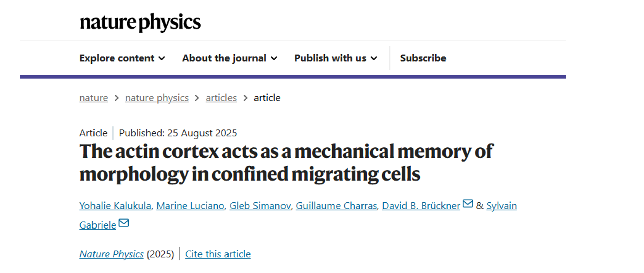Viewport: 644px width, 273px height.
Task: Open author Guillaume Charras's info
Action: click(336, 206)
